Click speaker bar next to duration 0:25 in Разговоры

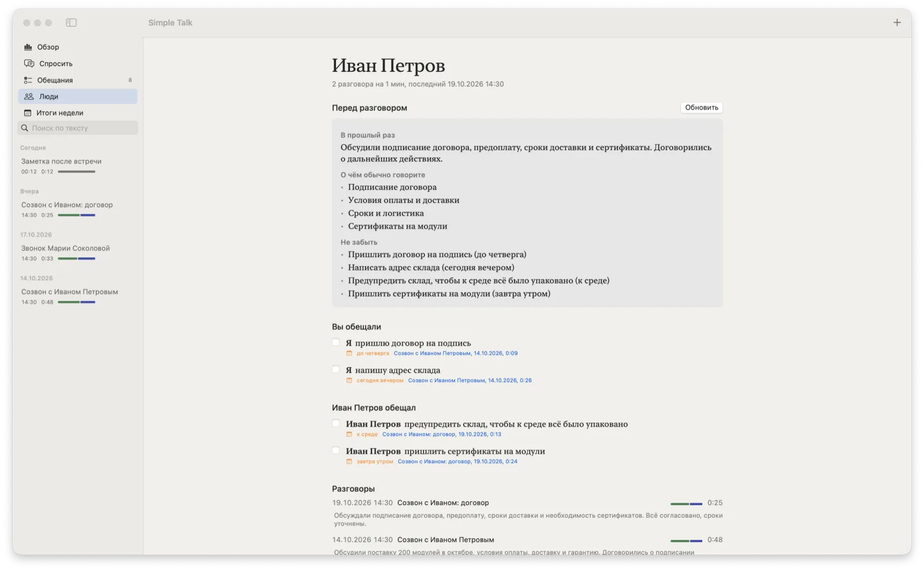pos(687,503)
